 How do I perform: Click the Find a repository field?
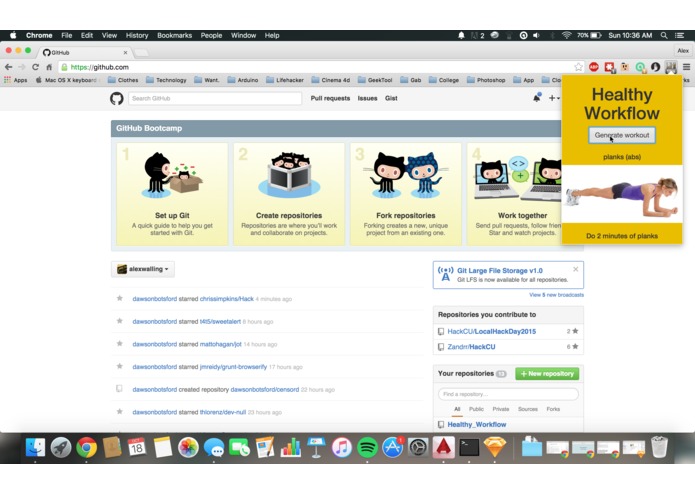click(508, 394)
